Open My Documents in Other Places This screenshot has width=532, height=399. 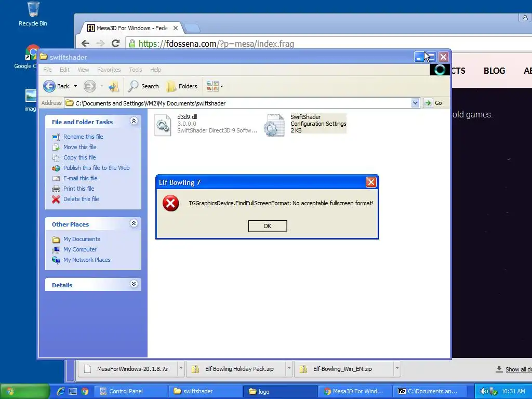pyautogui.click(x=82, y=239)
